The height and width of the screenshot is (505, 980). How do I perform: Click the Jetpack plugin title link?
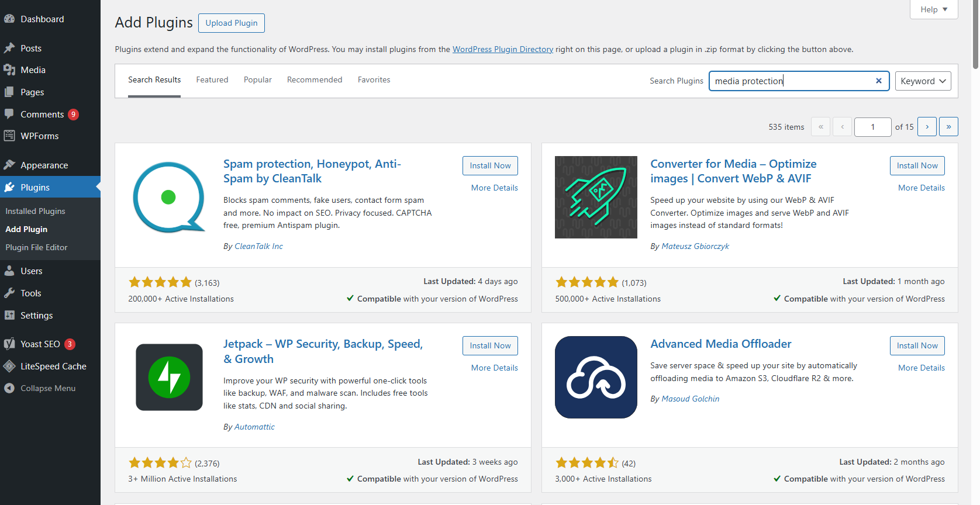click(x=323, y=351)
